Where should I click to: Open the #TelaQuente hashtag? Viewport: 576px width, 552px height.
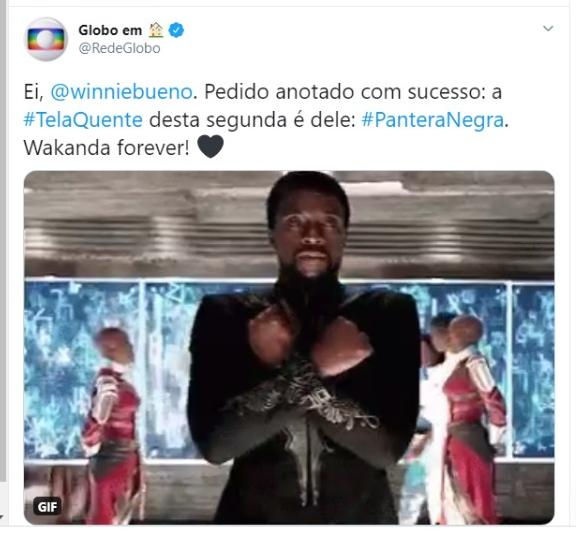pos(83,120)
